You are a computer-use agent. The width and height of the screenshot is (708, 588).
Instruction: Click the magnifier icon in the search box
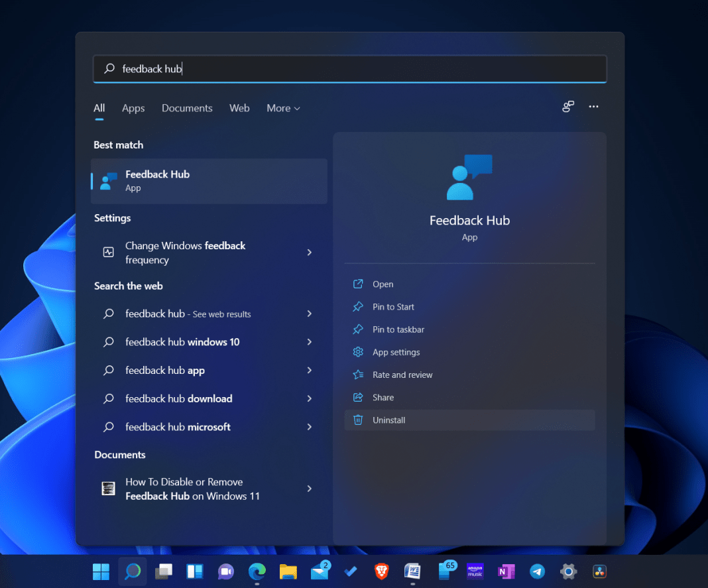(108, 69)
